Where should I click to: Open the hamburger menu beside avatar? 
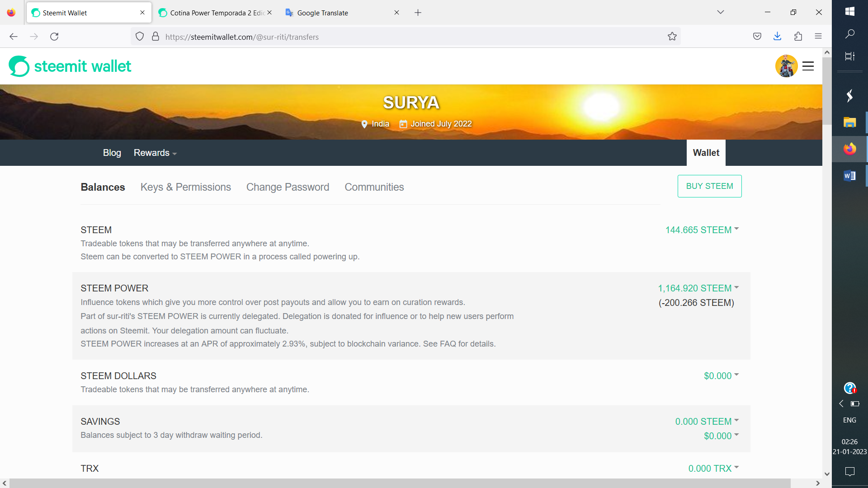point(808,66)
